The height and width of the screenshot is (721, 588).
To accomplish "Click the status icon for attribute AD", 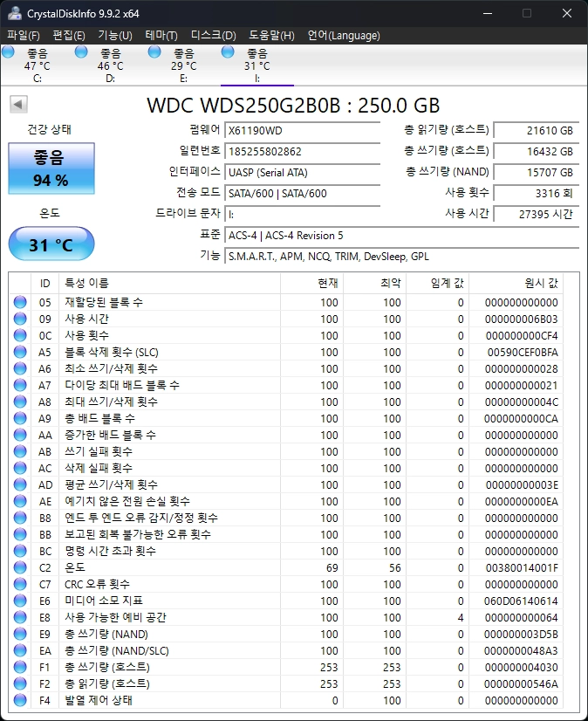I will point(20,484).
